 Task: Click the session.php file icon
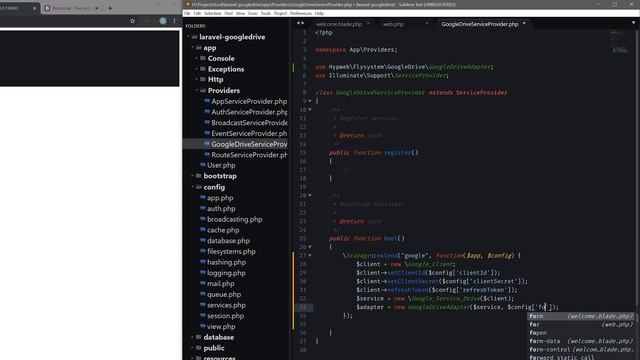(x=203, y=316)
